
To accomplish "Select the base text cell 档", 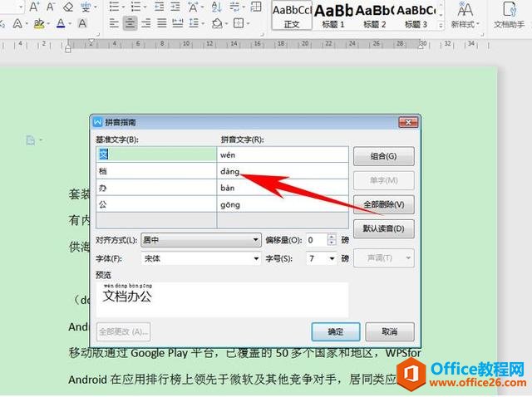I will (x=156, y=171).
